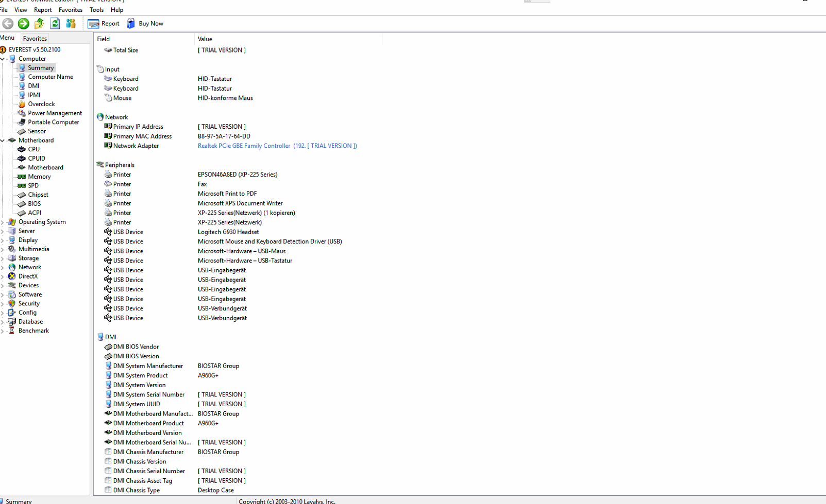Select the Primary MAC Address row

[x=239, y=136]
